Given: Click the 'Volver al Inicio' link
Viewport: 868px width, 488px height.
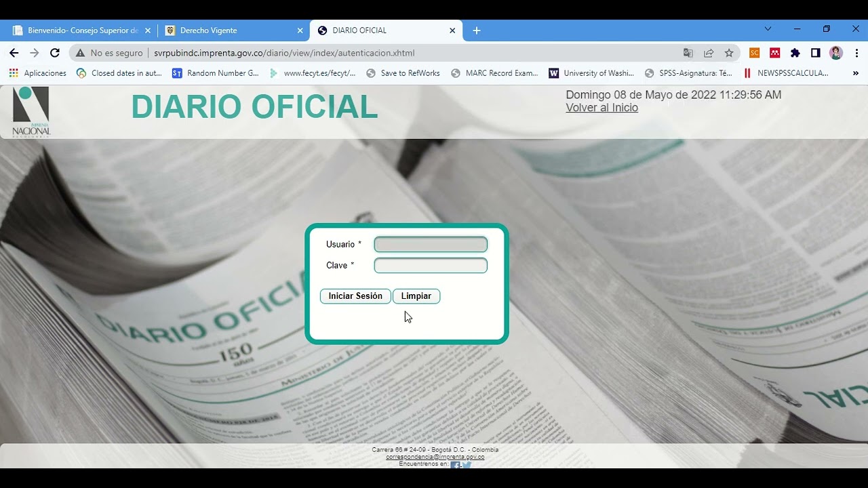Looking at the screenshot, I should tap(601, 108).
